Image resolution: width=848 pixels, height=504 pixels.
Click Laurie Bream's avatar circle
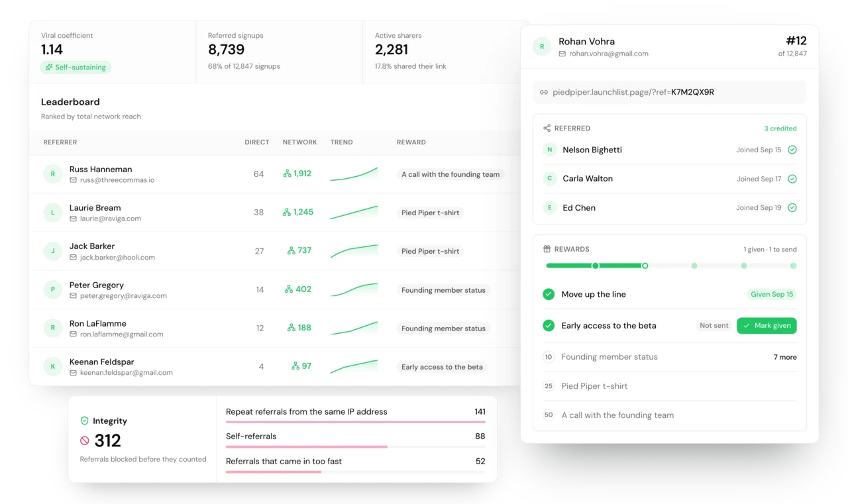coord(53,213)
